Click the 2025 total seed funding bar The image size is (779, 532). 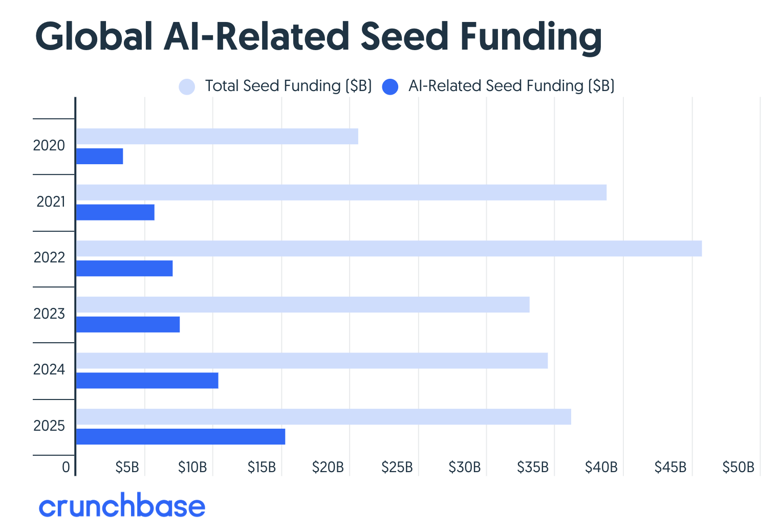323,417
